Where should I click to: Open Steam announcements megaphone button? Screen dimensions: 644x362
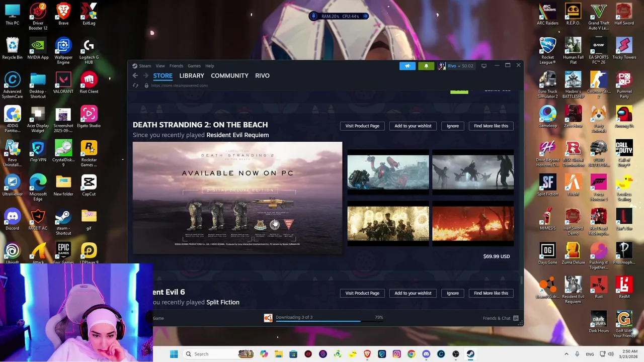pyautogui.click(x=408, y=66)
